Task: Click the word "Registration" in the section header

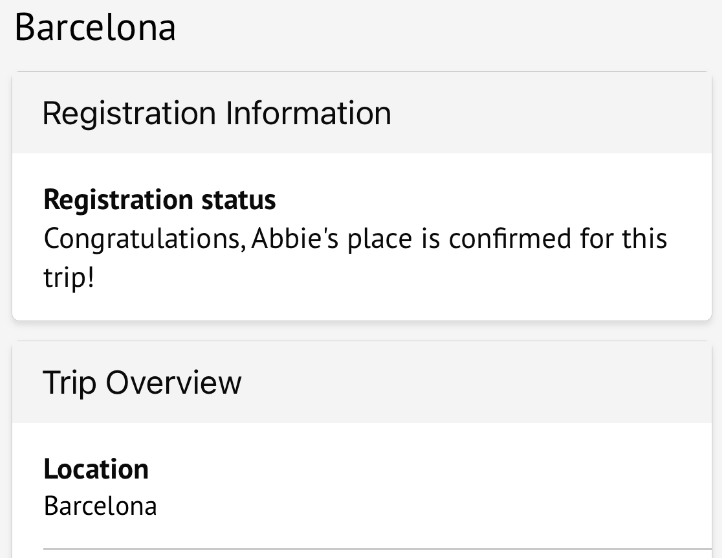Action: coord(129,113)
